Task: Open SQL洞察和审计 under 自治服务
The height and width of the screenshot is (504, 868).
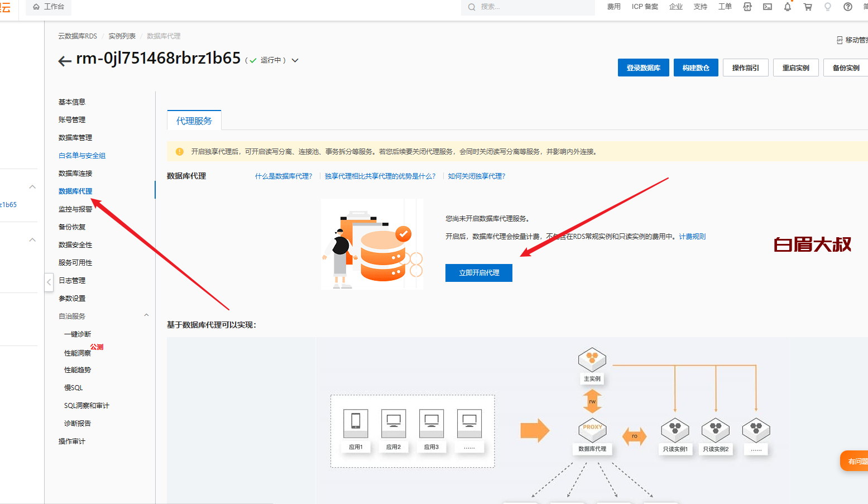Action: [87, 406]
